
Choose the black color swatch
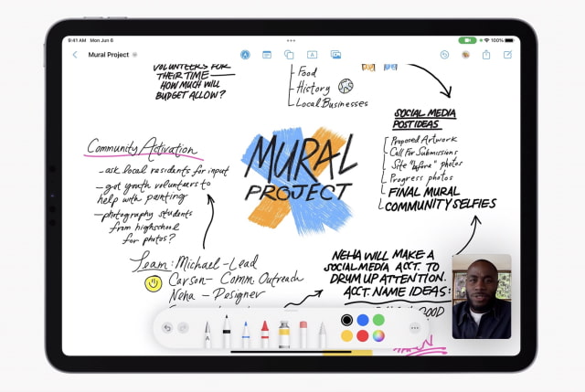click(346, 320)
